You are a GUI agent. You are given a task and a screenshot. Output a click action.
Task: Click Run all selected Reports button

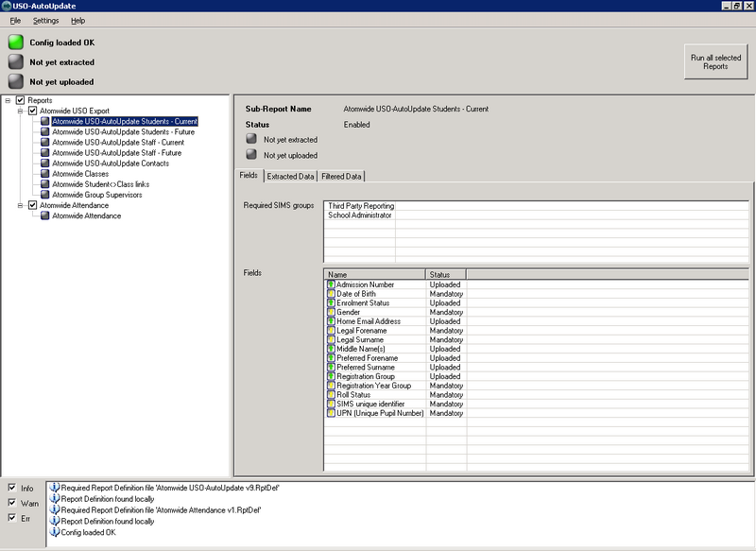pyautogui.click(x=715, y=61)
